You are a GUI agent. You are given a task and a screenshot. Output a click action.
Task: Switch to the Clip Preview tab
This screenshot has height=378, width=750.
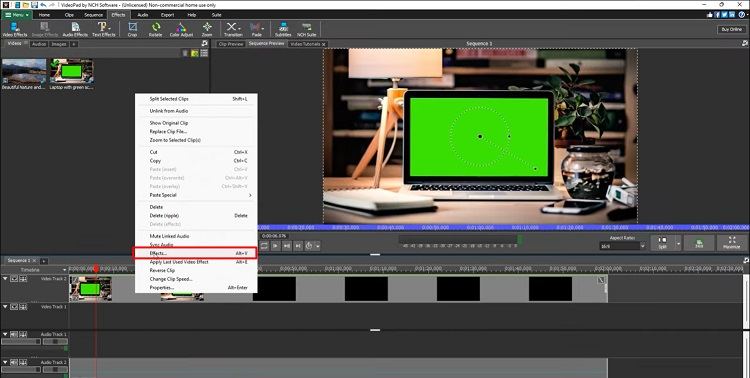pos(231,44)
